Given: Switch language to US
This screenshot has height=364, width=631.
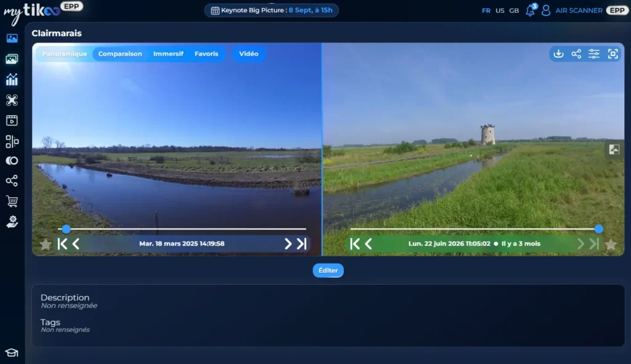Looking at the screenshot, I should pyautogui.click(x=500, y=11).
